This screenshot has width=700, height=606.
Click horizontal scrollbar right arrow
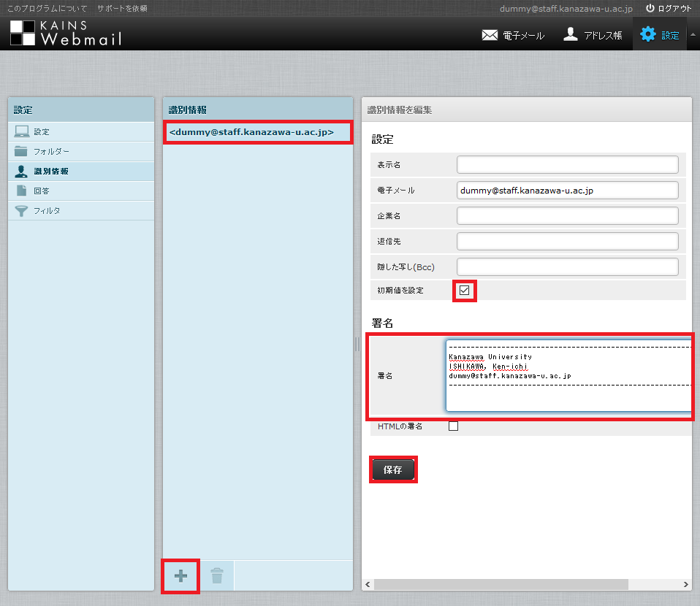tap(685, 584)
